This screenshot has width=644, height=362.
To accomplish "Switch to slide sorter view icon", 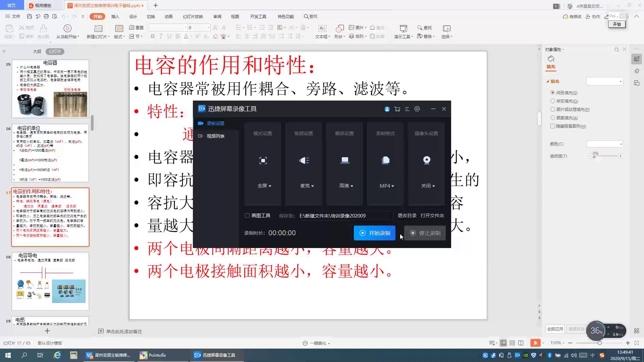I will [512, 343].
